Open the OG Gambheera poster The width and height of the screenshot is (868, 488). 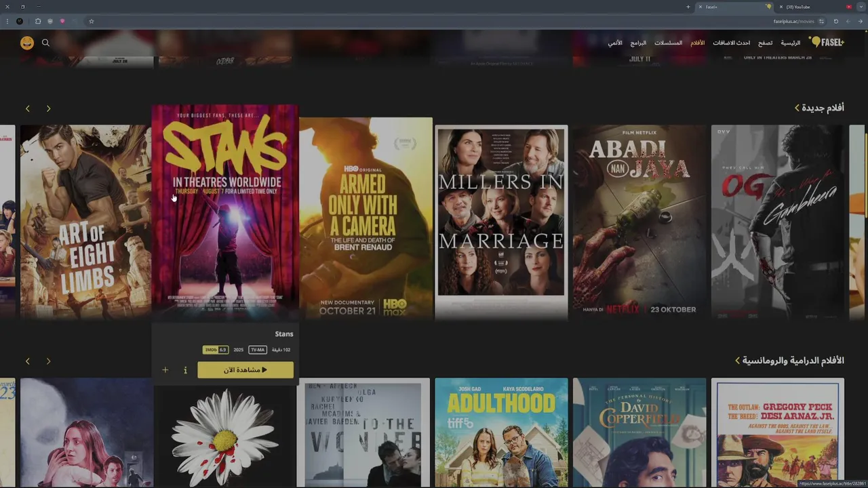pos(778,222)
